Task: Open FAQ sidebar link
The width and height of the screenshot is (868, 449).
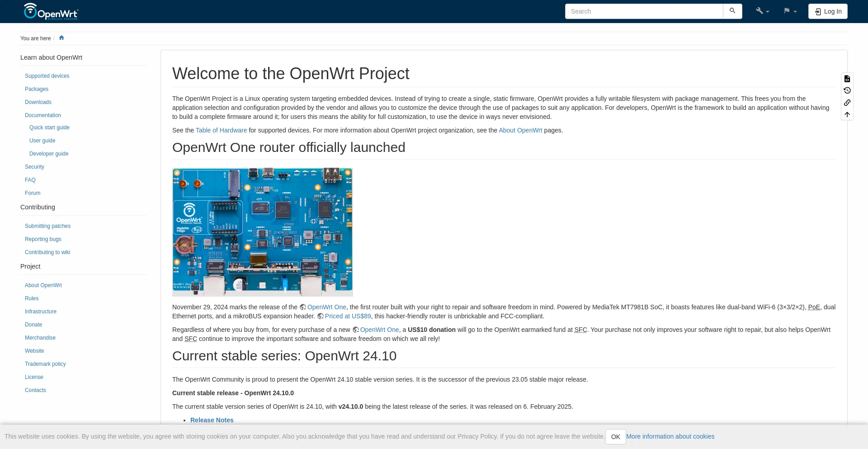Action: pos(30,180)
